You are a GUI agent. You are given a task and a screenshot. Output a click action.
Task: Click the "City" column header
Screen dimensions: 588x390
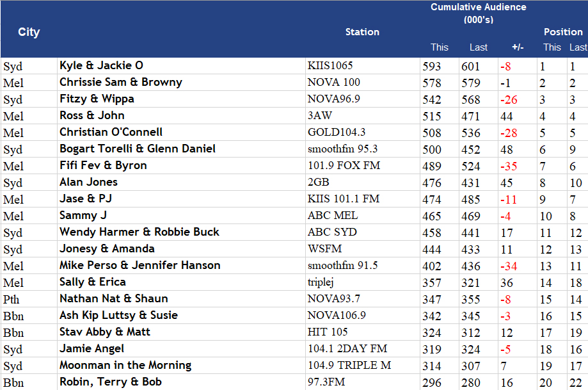coord(29,32)
